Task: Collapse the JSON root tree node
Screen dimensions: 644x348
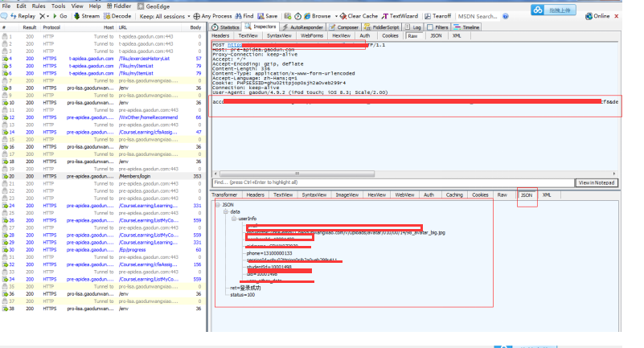Action: [218, 205]
